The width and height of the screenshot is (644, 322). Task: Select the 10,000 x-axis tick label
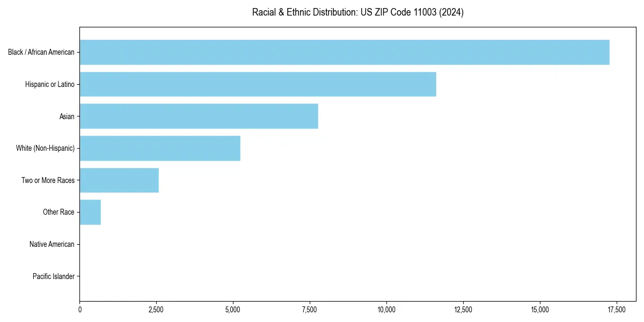(x=387, y=310)
